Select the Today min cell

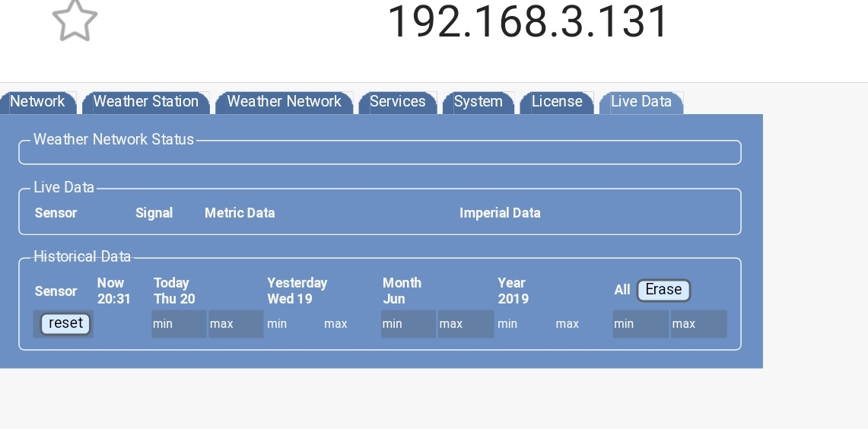click(178, 324)
